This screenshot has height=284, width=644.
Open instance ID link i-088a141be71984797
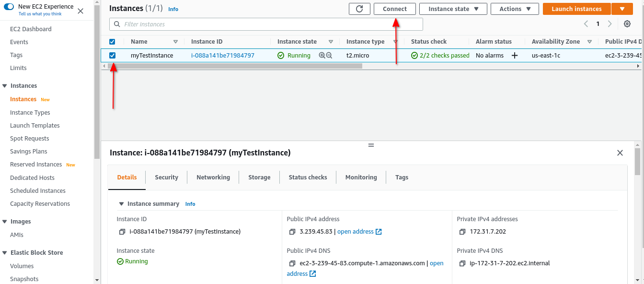pyautogui.click(x=222, y=56)
